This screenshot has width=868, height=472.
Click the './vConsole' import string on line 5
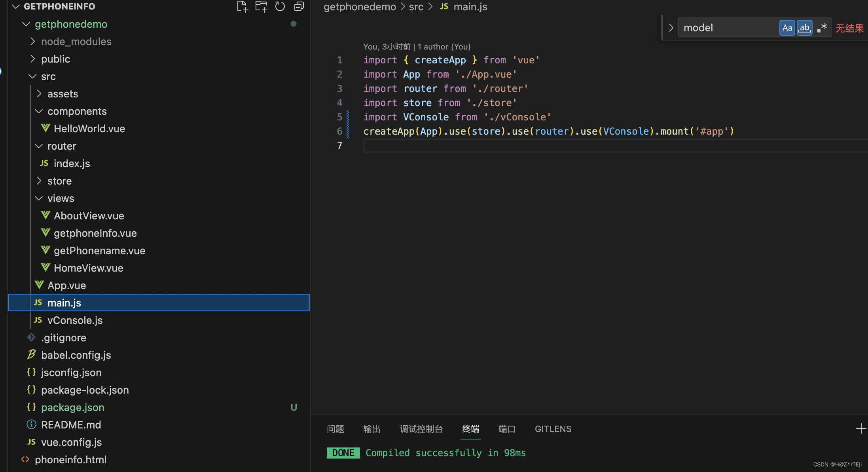tap(517, 117)
